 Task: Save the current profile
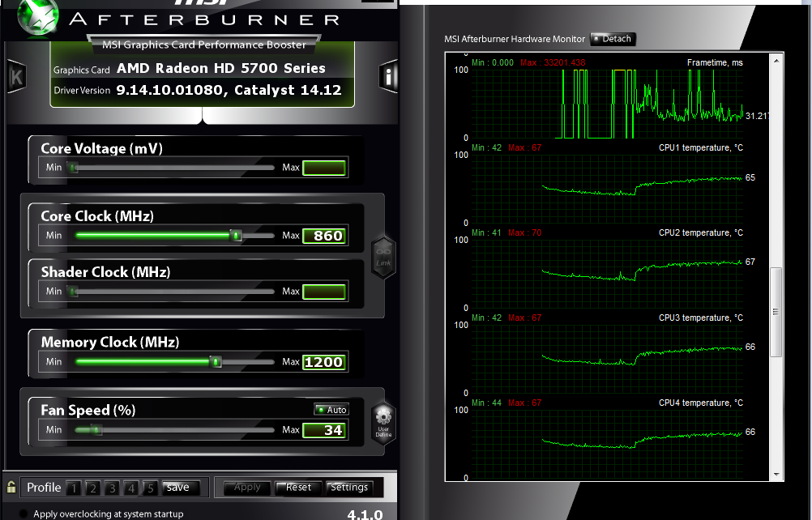(178, 488)
